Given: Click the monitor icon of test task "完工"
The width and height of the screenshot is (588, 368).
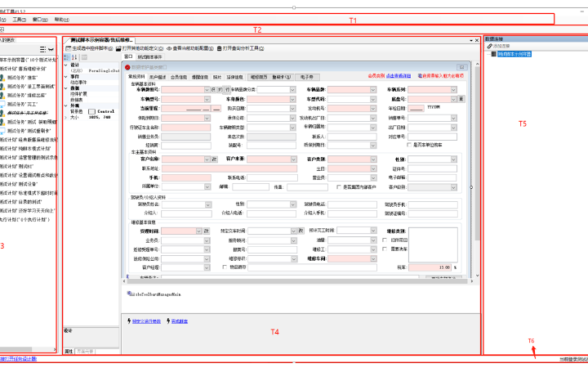Looking at the screenshot, I should [x=2, y=104].
